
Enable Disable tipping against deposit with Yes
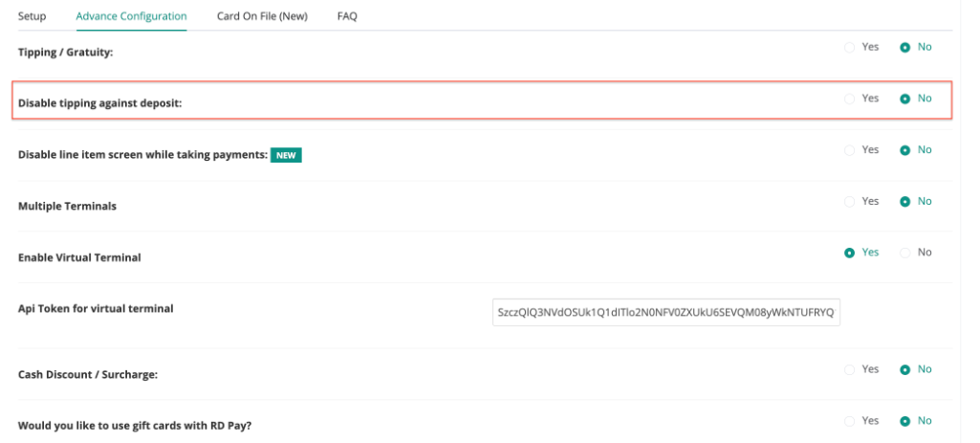pyautogui.click(x=850, y=99)
